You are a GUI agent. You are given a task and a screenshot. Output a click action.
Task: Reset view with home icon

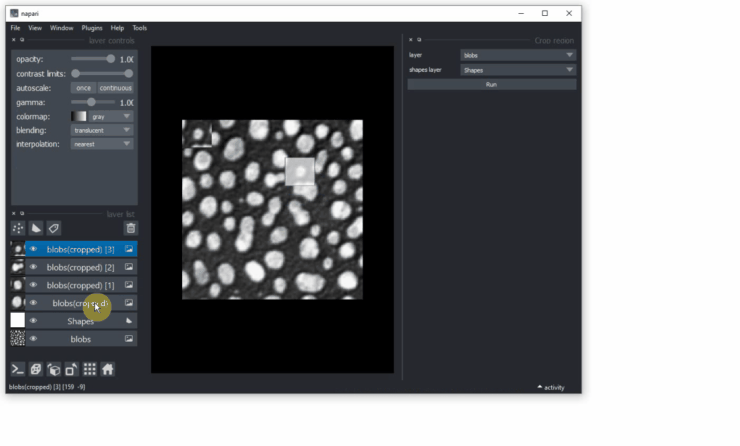(108, 369)
